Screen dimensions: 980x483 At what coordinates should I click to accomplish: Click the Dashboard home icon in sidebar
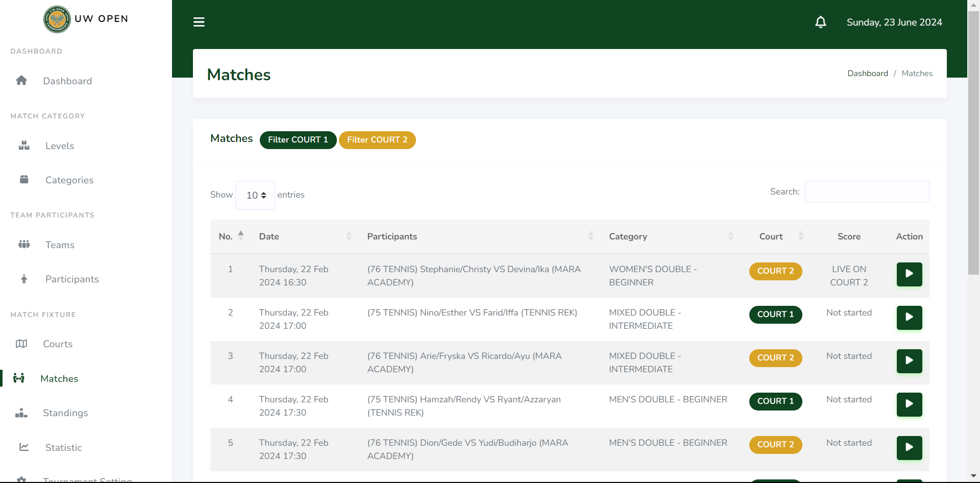pyautogui.click(x=21, y=81)
